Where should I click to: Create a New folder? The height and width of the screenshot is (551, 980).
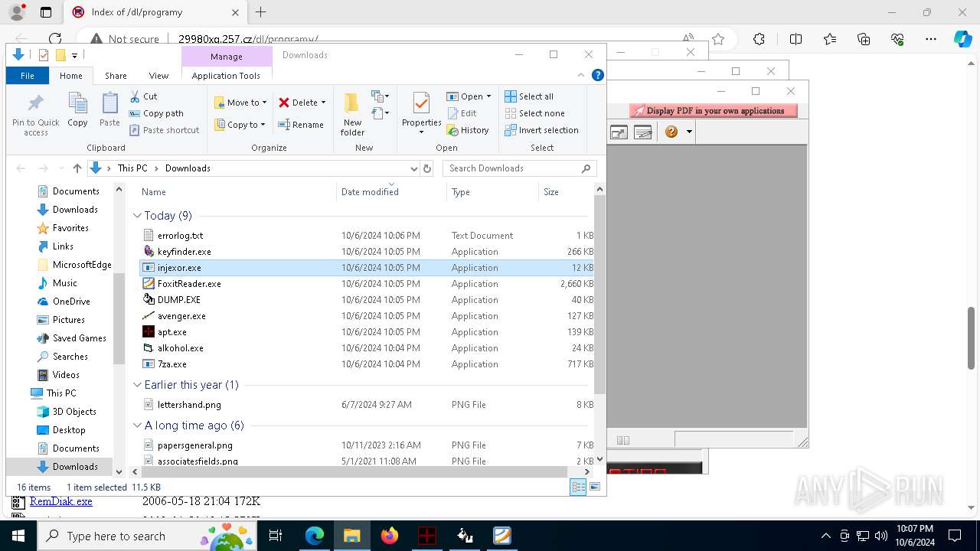click(352, 114)
